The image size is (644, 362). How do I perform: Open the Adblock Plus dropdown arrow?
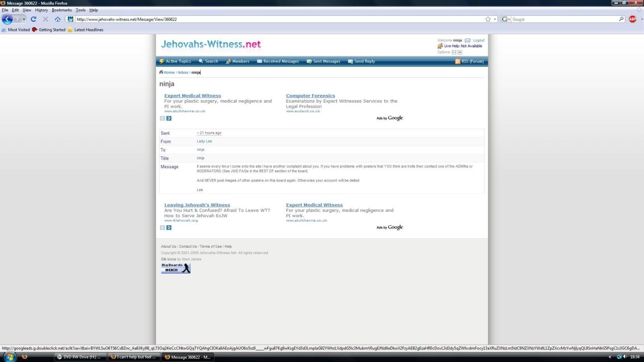(x=642, y=19)
